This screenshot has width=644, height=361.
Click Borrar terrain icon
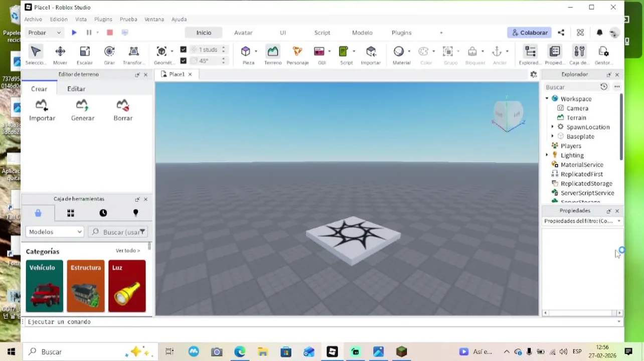[x=123, y=110]
